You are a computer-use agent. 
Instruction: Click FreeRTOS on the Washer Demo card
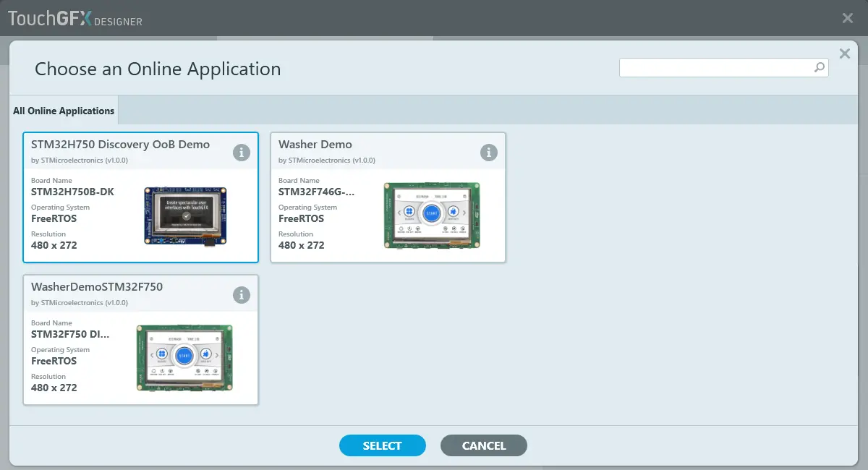pyautogui.click(x=301, y=219)
